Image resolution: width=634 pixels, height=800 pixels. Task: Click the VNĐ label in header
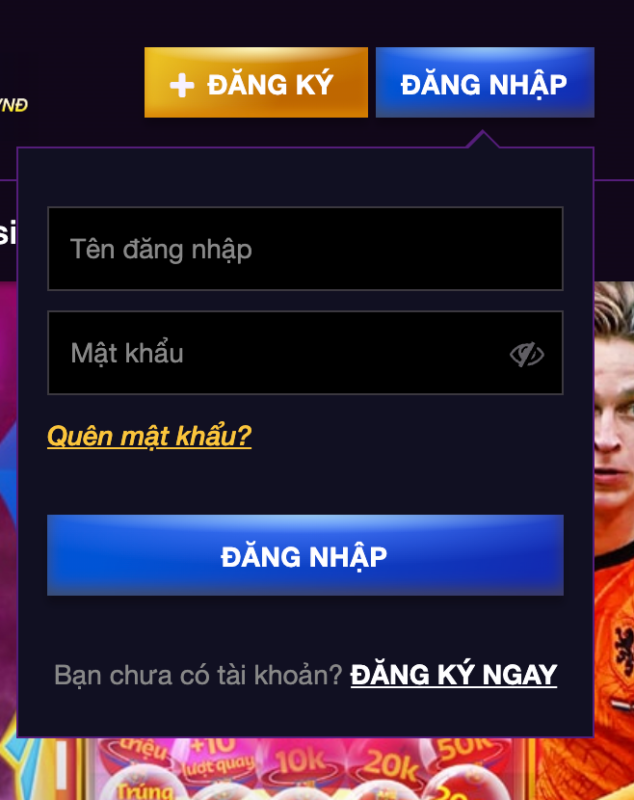pos(14,105)
